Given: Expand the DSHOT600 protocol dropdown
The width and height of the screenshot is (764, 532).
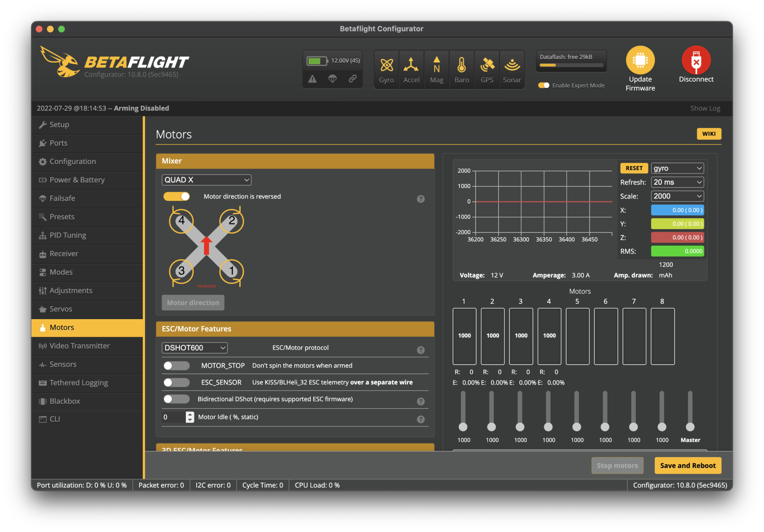Looking at the screenshot, I should (x=194, y=348).
